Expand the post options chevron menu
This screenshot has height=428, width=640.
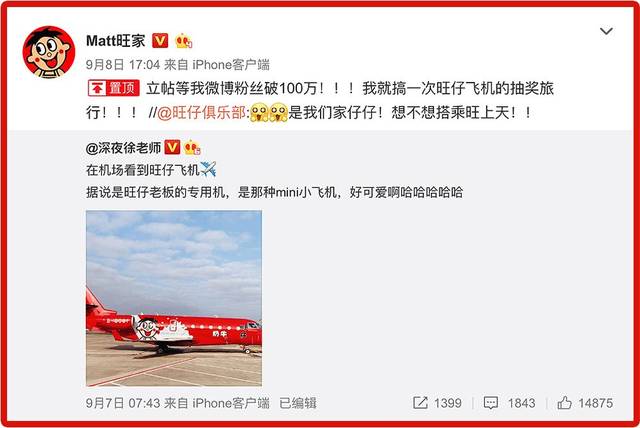(606, 31)
